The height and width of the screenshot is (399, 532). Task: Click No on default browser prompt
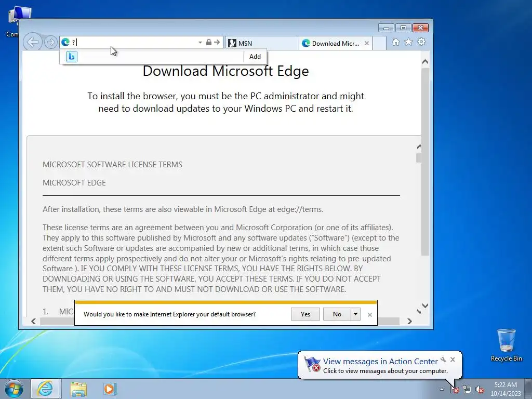337,314
